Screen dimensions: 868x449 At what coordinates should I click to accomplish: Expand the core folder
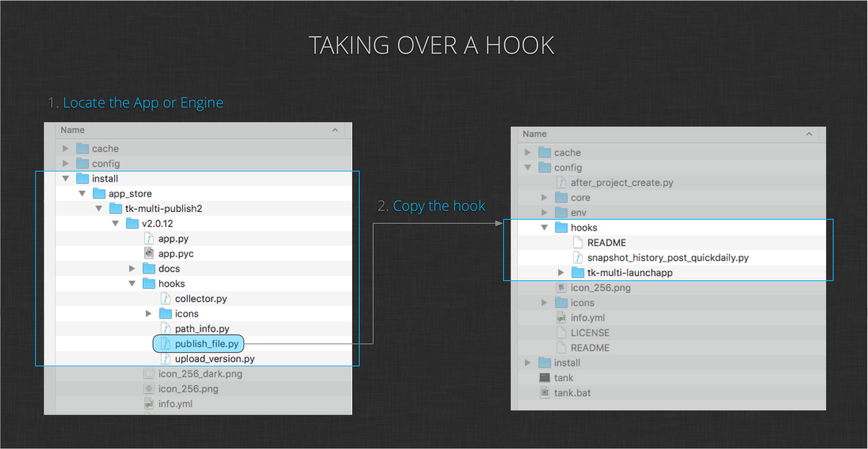(544, 198)
